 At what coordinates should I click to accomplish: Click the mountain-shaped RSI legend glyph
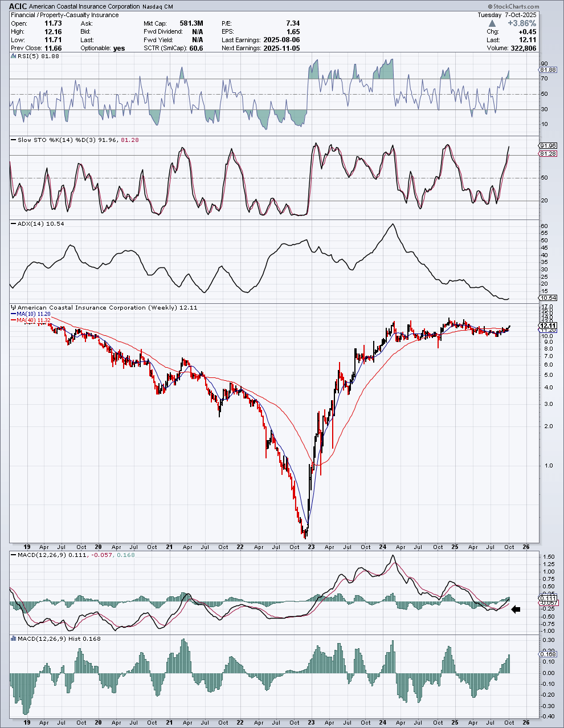point(13,56)
